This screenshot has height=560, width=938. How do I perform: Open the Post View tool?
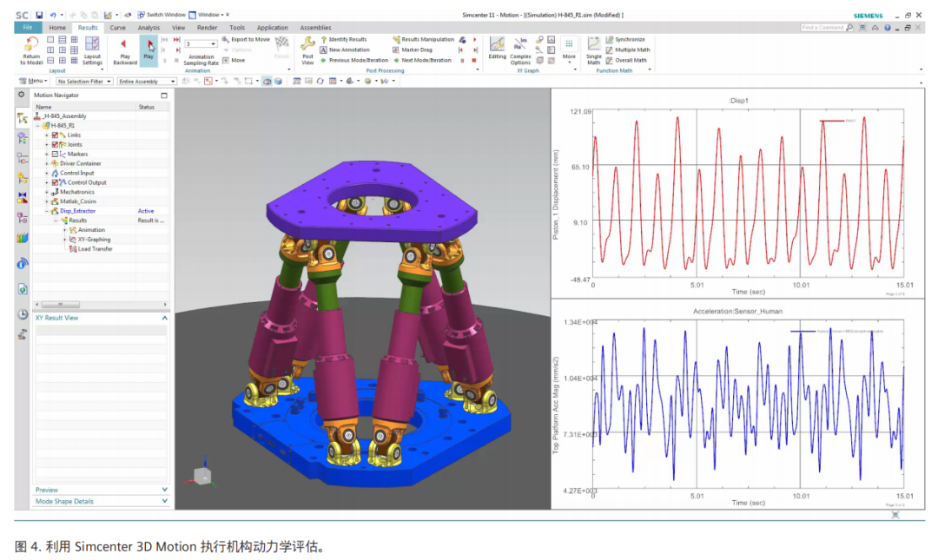[307, 50]
